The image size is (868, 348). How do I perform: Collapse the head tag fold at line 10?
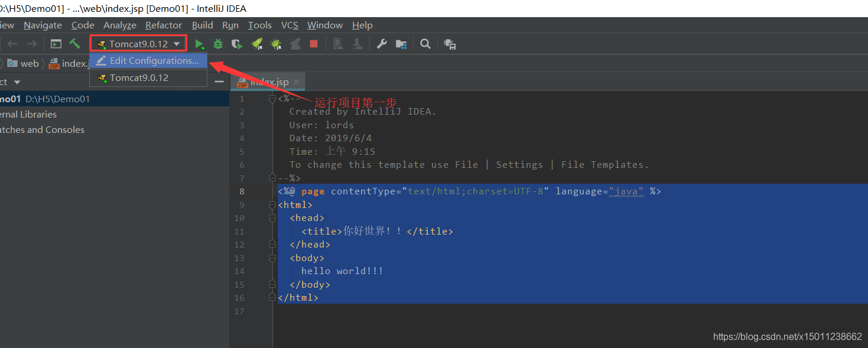tap(272, 218)
